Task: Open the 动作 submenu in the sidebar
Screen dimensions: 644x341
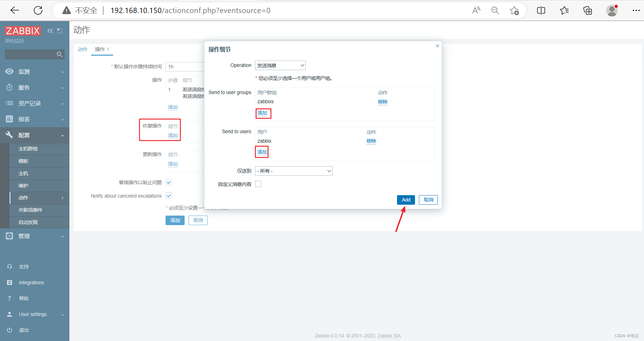Action: tap(39, 198)
